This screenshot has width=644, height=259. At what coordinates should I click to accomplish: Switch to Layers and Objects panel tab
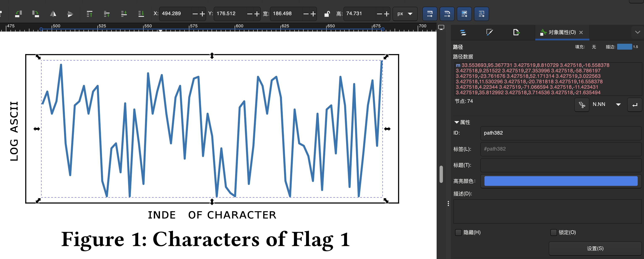point(463,32)
